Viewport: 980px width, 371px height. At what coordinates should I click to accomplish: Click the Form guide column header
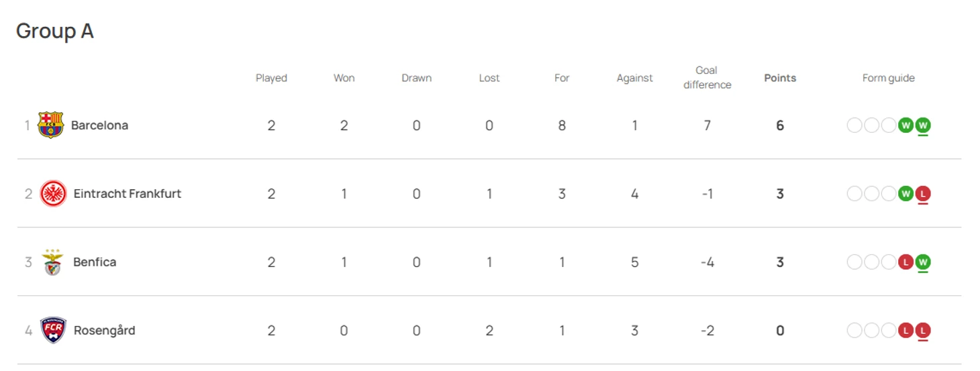coord(888,78)
